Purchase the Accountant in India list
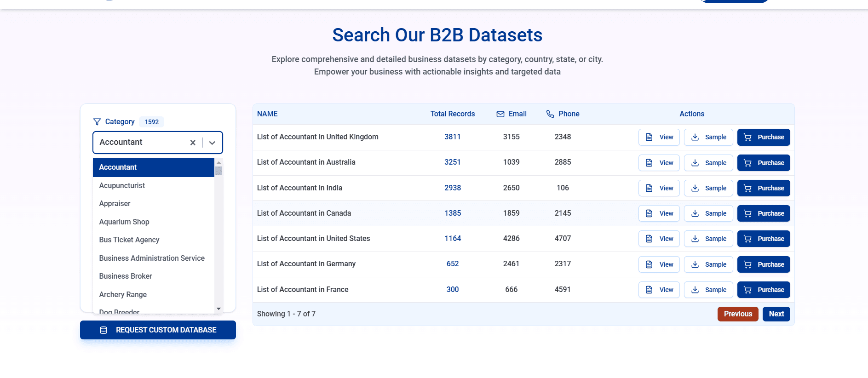Screen dimensions: 868x378 (x=763, y=188)
